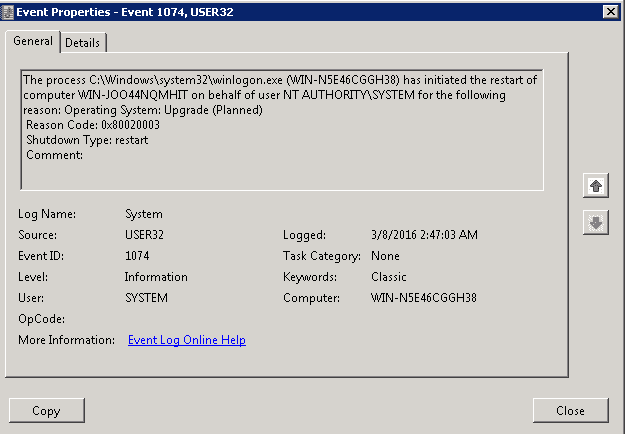Click the Event ID value 1074
Screen dimensions: 625x434
tap(137, 256)
